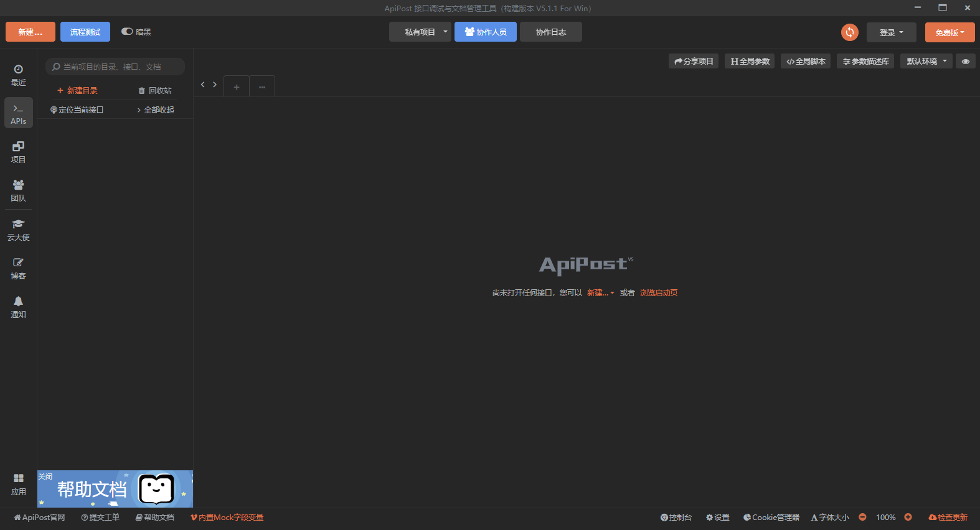
Task: Open 设置 settings in status bar
Action: 718,518
